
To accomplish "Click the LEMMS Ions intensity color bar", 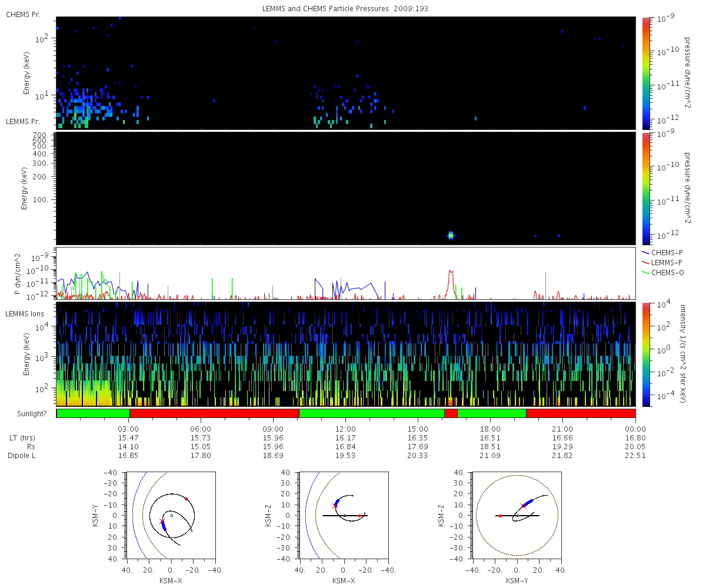I will [x=646, y=354].
